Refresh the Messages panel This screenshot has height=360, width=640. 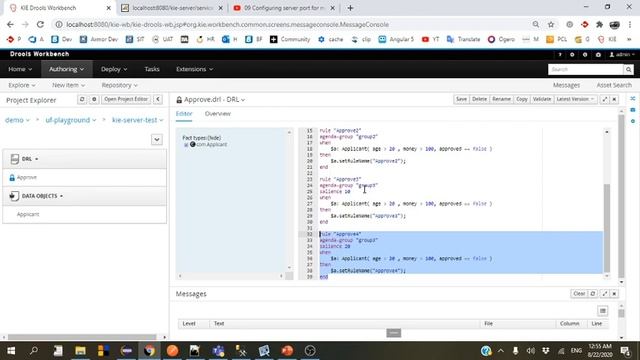(593, 293)
